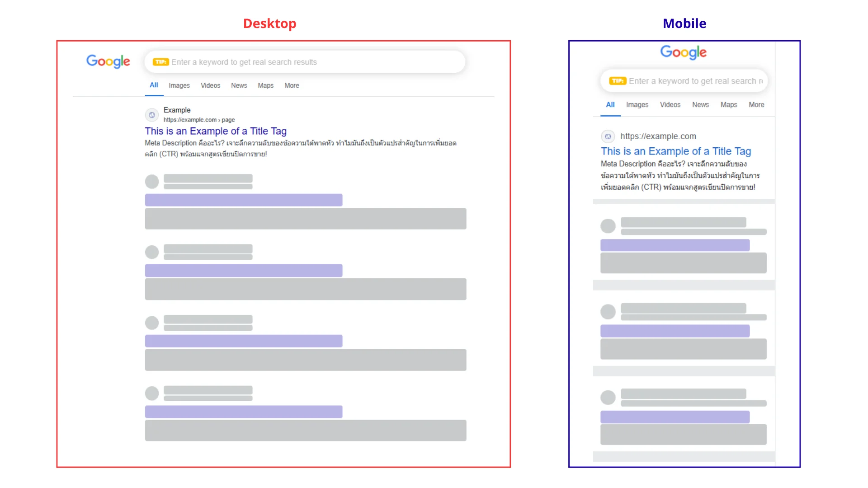Click the 'Mobile' heading label
This screenshot has height=488, width=868.
click(x=684, y=23)
